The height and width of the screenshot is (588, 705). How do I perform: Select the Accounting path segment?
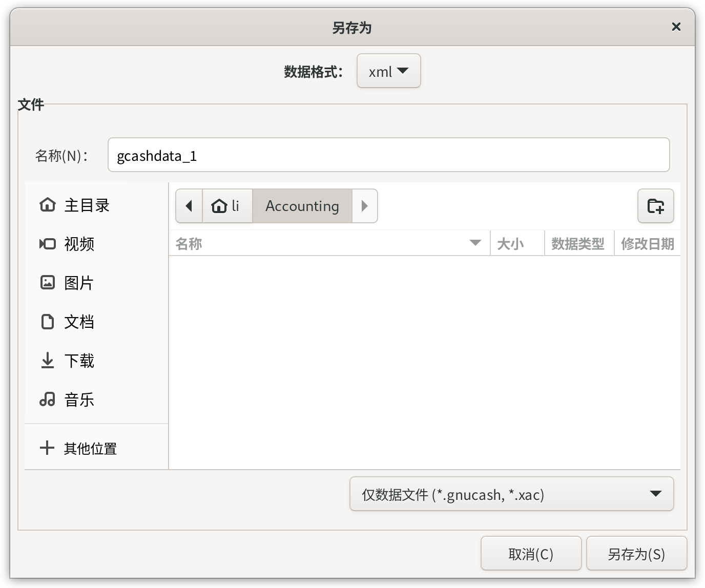pyautogui.click(x=302, y=206)
